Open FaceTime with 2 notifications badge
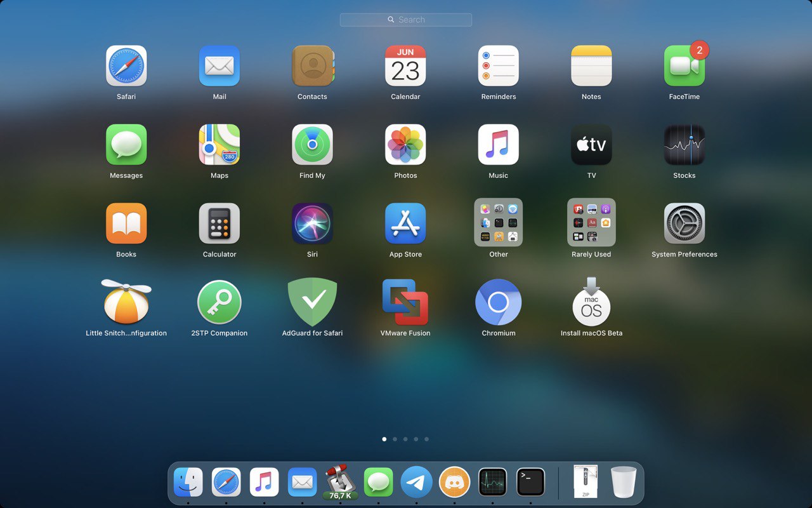This screenshot has width=812, height=508. [684, 65]
